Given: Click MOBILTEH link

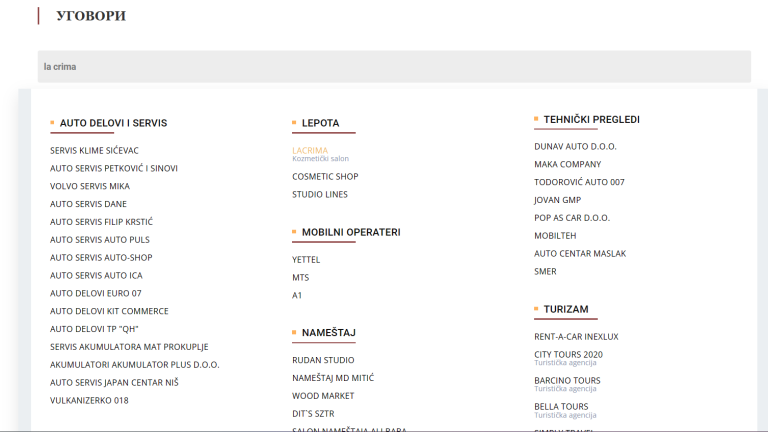Looking at the screenshot, I should [x=555, y=236].
